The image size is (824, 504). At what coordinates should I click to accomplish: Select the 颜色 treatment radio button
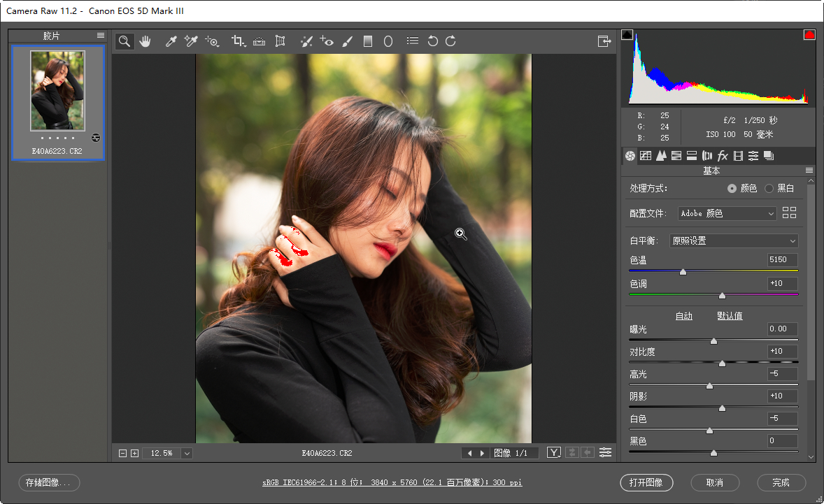point(732,189)
